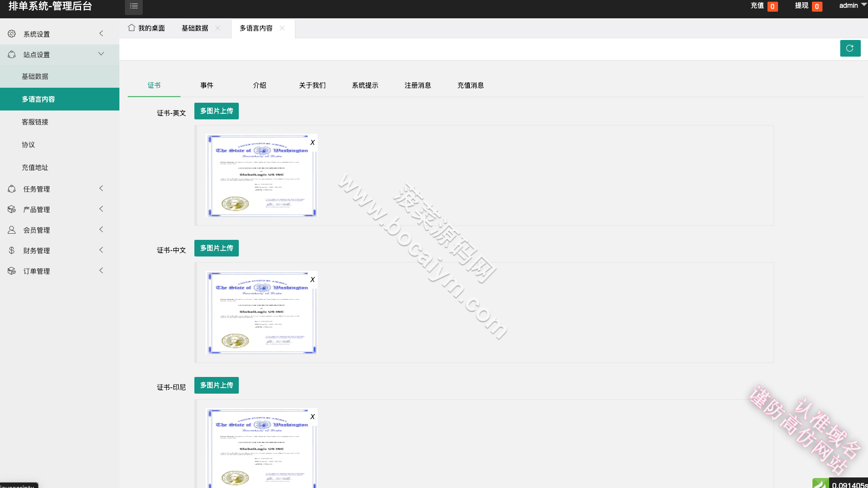Open the 证书-英文 certificate thumbnail
Image resolution: width=868 pixels, height=488 pixels.
click(262, 176)
